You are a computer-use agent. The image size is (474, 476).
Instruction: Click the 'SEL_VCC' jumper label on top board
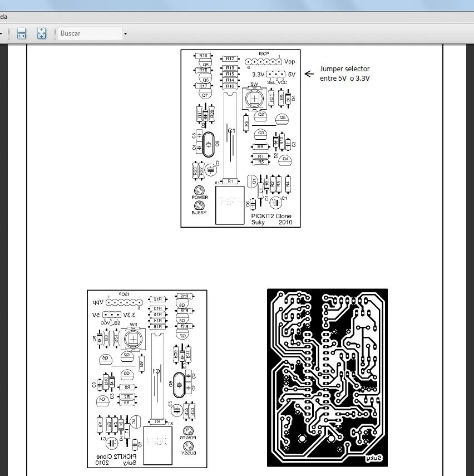[x=276, y=82]
